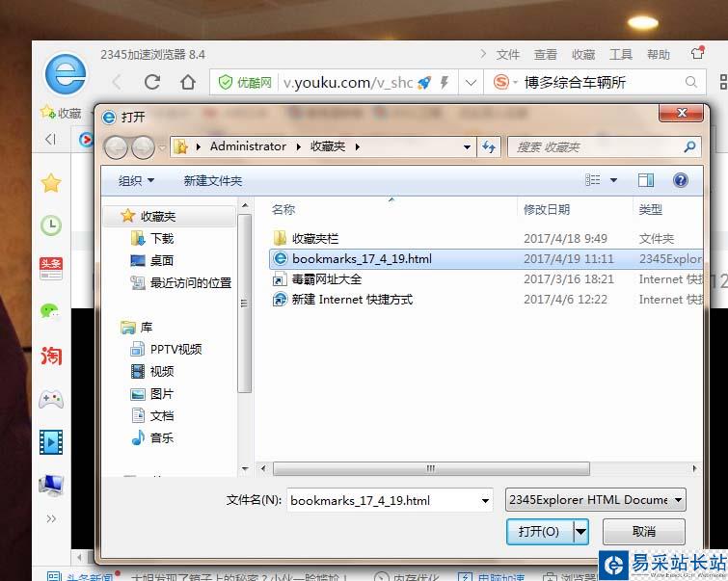Collapse the browser sidebar arrow icon
Image resolution: width=728 pixels, height=581 pixels.
(x=50, y=139)
